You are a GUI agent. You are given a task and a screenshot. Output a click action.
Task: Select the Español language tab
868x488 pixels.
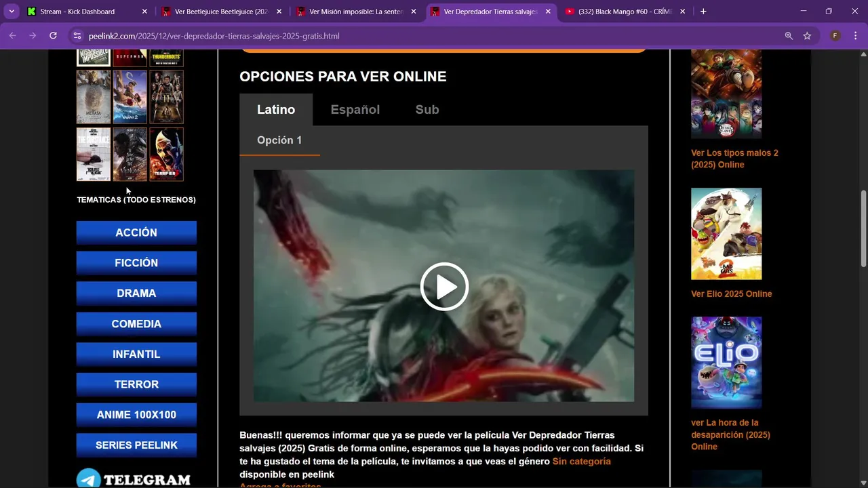click(x=355, y=110)
